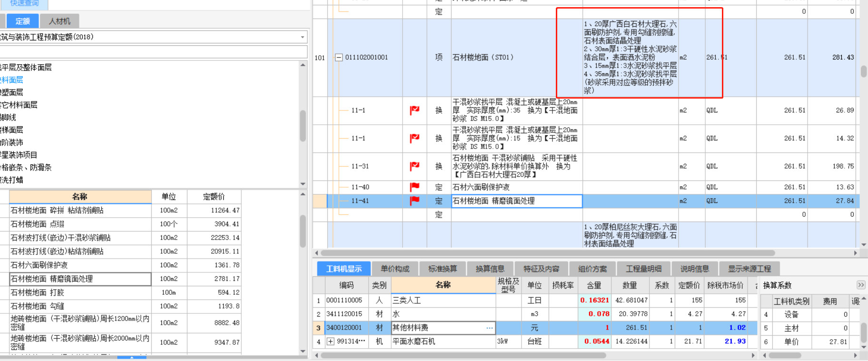This screenshot has height=361, width=868.
Task: Select 地砖楼地面 周长1200mm以内密缝 quota
Action: point(80,323)
